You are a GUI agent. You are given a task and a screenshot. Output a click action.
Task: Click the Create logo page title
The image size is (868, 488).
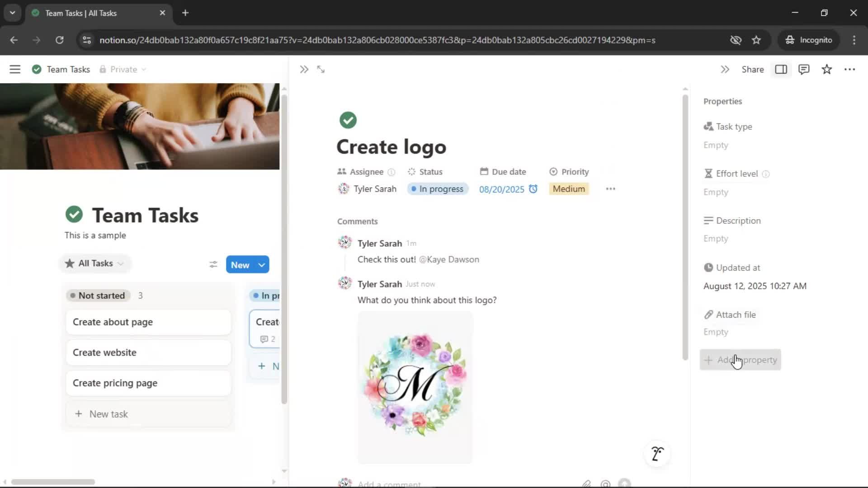(391, 147)
